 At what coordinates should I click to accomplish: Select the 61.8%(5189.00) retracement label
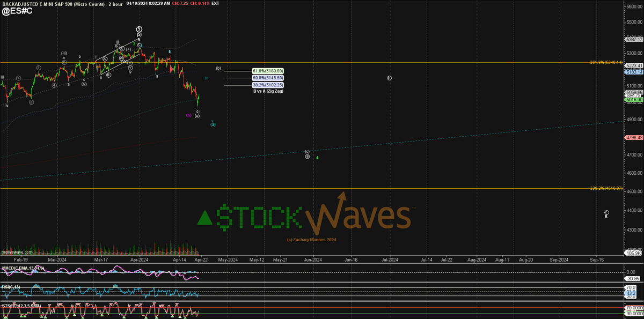[268, 71]
